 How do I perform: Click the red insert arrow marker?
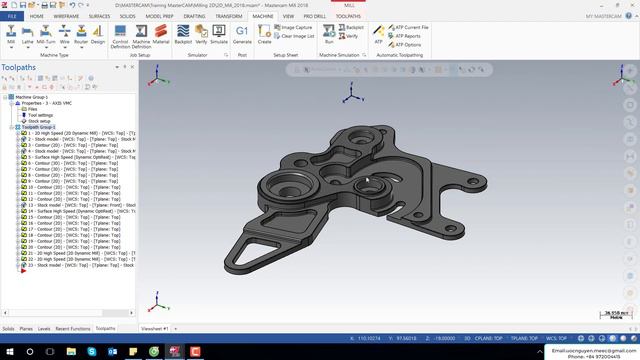coord(24,271)
